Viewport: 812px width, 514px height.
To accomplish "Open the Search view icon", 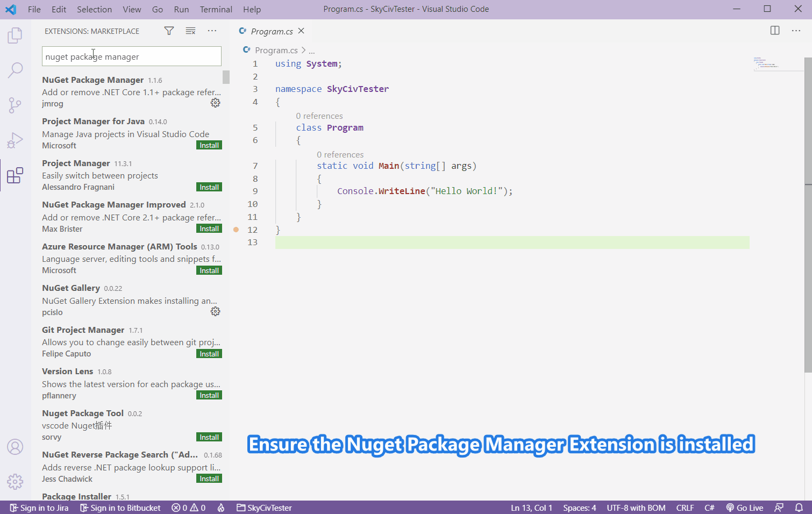I will 15,70.
